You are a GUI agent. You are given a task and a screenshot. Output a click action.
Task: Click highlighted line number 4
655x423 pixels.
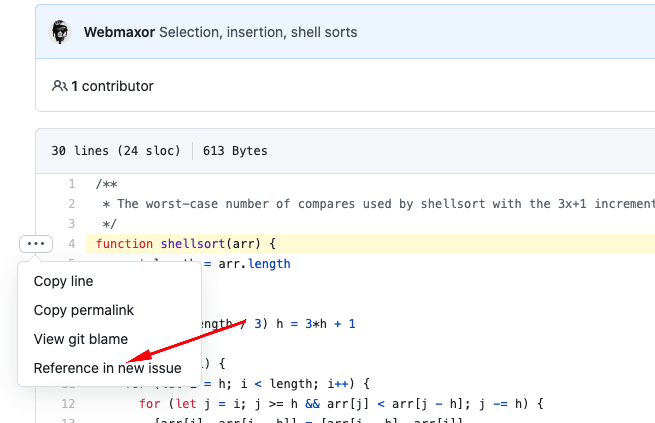[x=71, y=244]
